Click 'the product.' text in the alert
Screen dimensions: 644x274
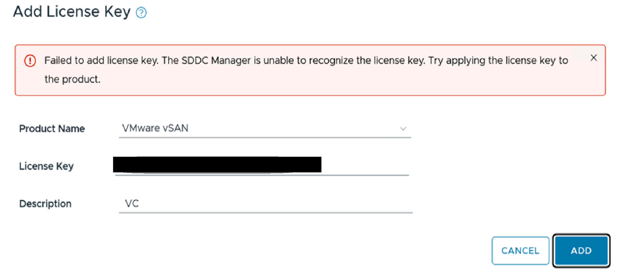tap(72, 79)
